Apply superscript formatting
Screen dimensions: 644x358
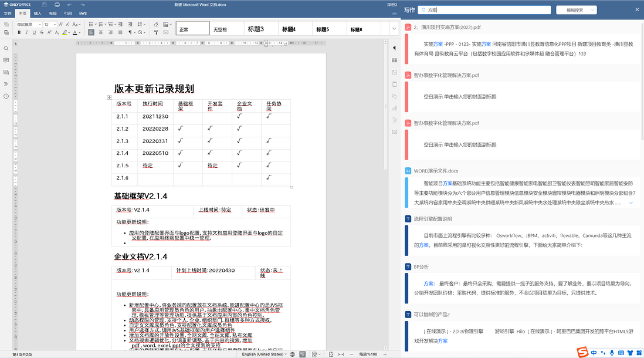pos(49,32)
